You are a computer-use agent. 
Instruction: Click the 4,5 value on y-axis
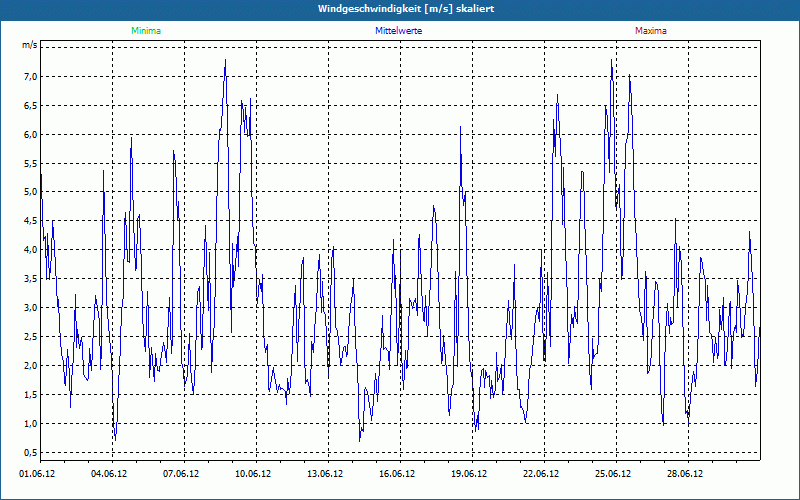[31, 221]
